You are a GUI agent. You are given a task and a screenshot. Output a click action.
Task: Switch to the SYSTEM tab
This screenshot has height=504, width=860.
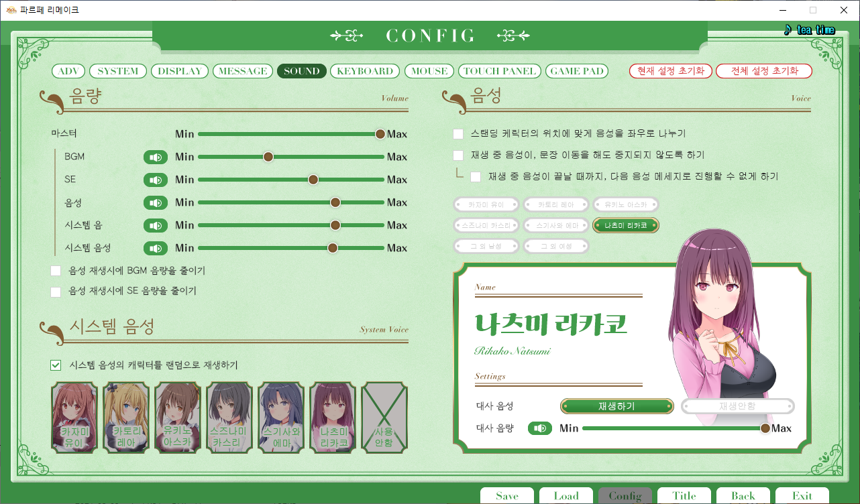pyautogui.click(x=118, y=71)
